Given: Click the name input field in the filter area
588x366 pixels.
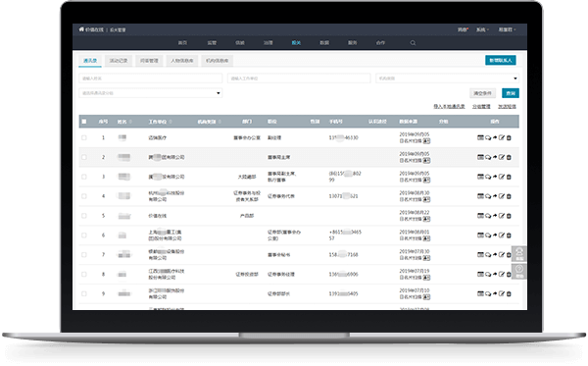Looking at the screenshot, I should 150,78.
